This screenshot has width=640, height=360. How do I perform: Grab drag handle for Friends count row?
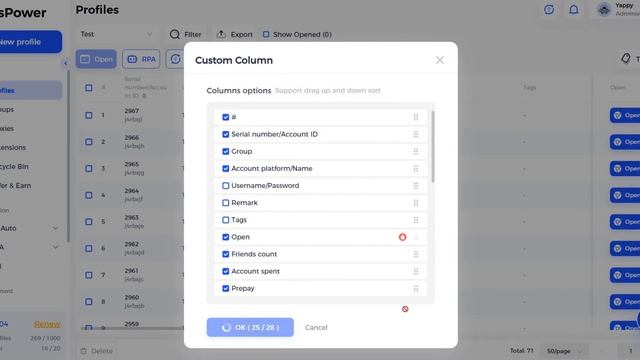click(416, 254)
